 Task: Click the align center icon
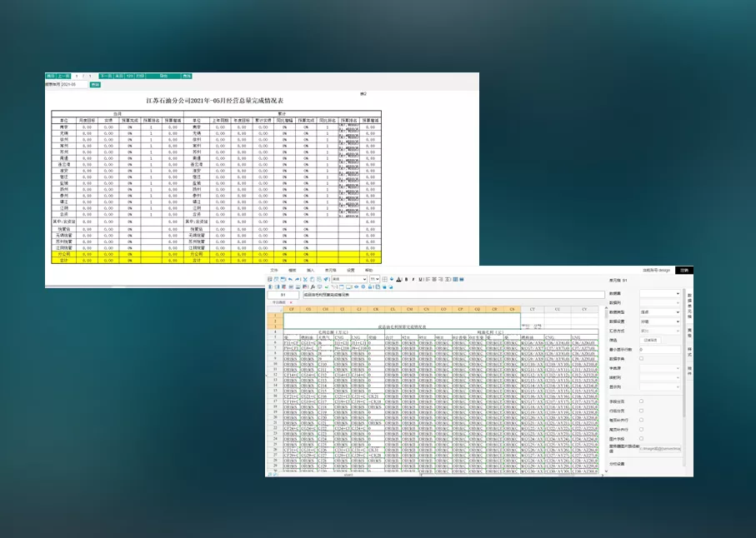[x=434, y=279]
